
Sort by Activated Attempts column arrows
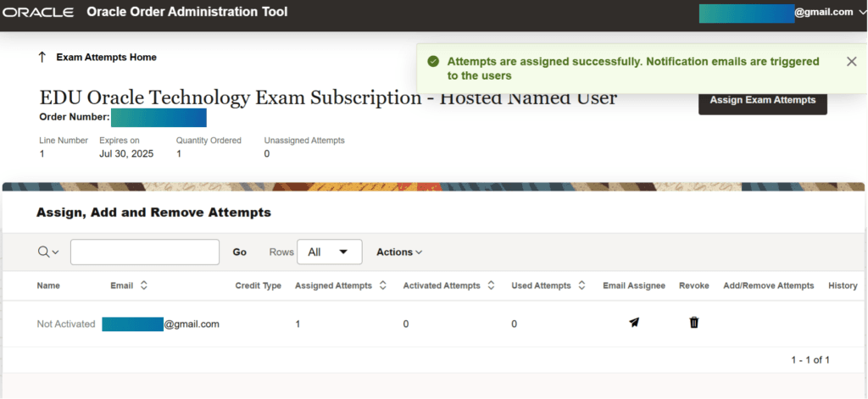pos(492,285)
